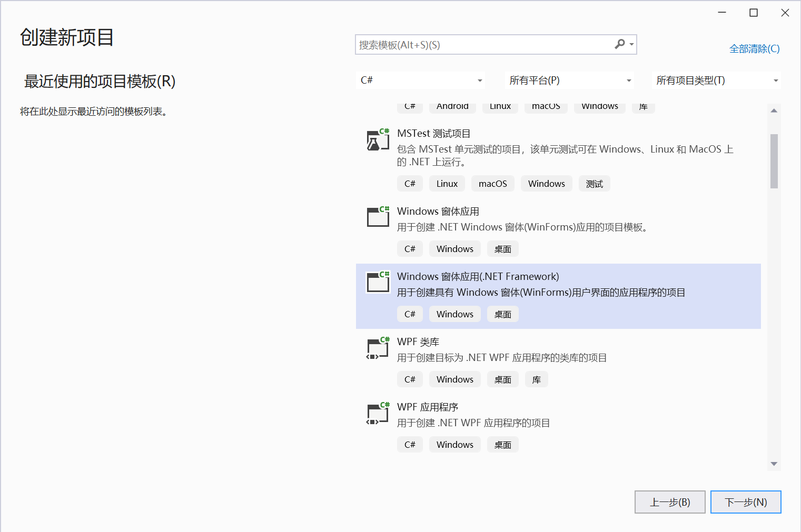The width and height of the screenshot is (801, 532).
Task: Select the WPF 应用程序 template title
Action: [x=428, y=407]
